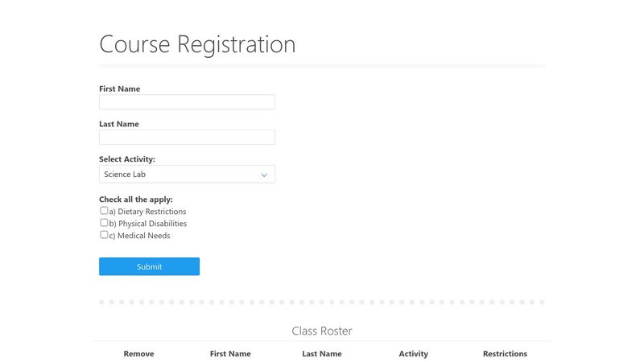Submit the course registration form
Image resolution: width=644 pixels, height=362 pixels.
coord(149,266)
